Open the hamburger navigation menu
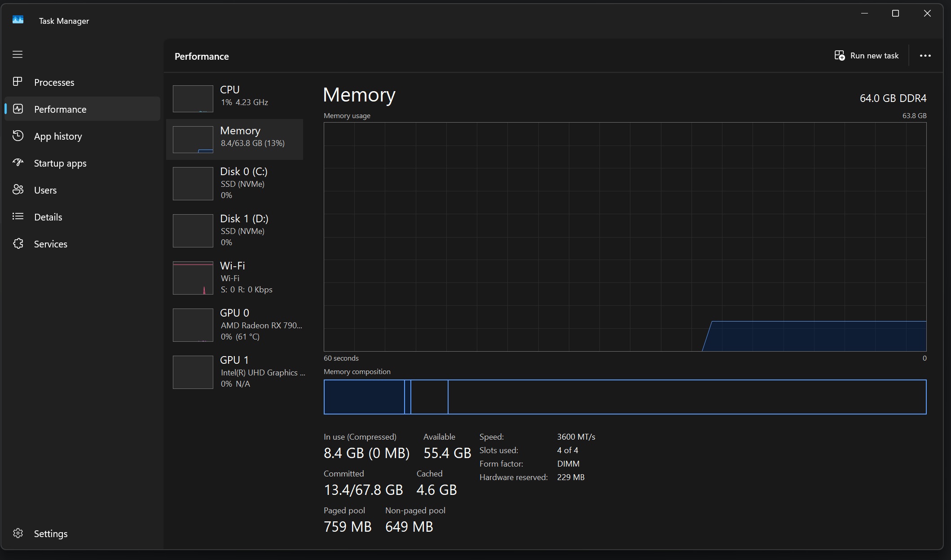The width and height of the screenshot is (951, 560). 18,54
